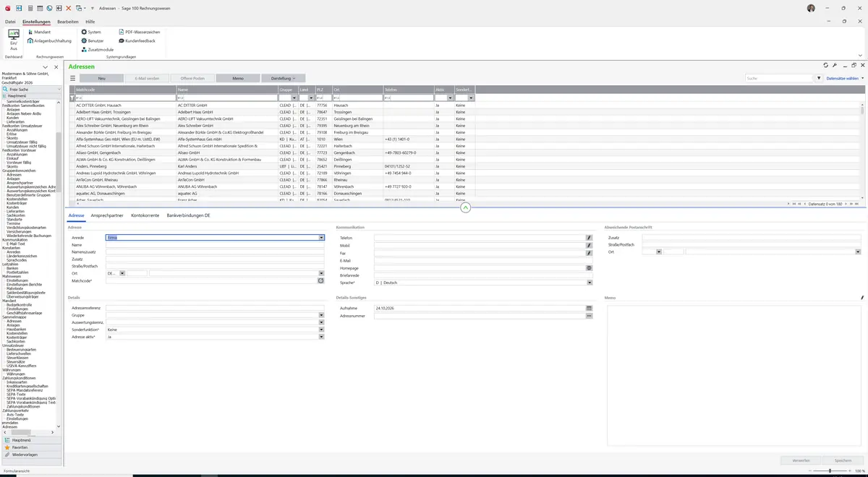Screen dimensions: 868x477
Task: Open the Hilfe menu
Action: (x=90, y=22)
